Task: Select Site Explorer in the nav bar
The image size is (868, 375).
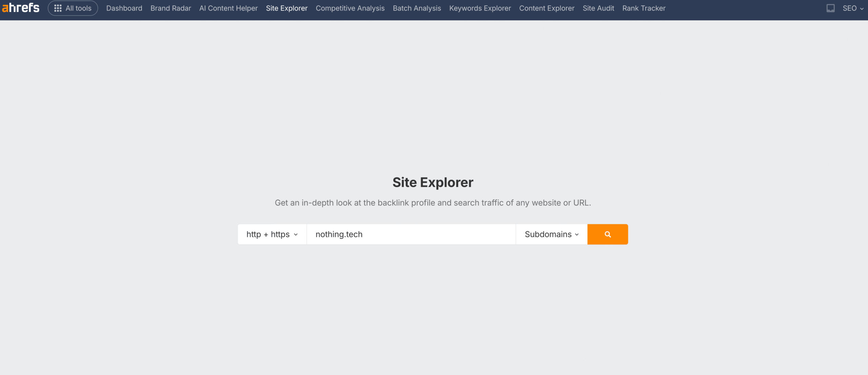Action: click(287, 8)
